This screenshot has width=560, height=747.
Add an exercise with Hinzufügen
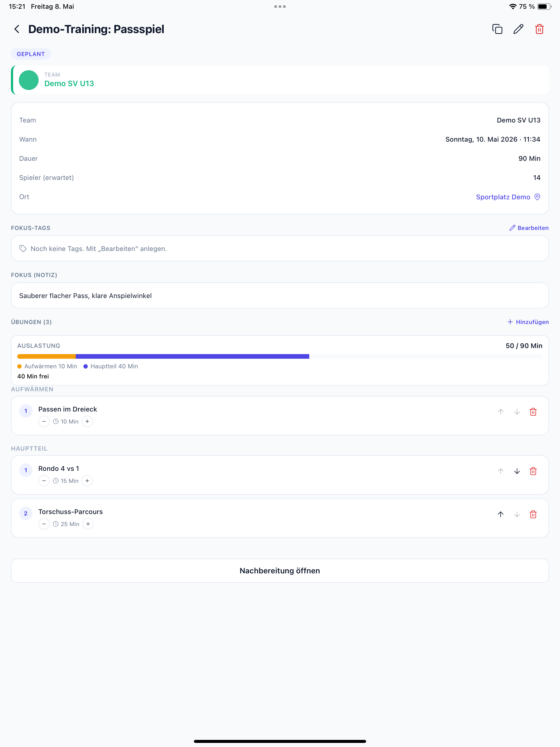[x=528, y=322]
